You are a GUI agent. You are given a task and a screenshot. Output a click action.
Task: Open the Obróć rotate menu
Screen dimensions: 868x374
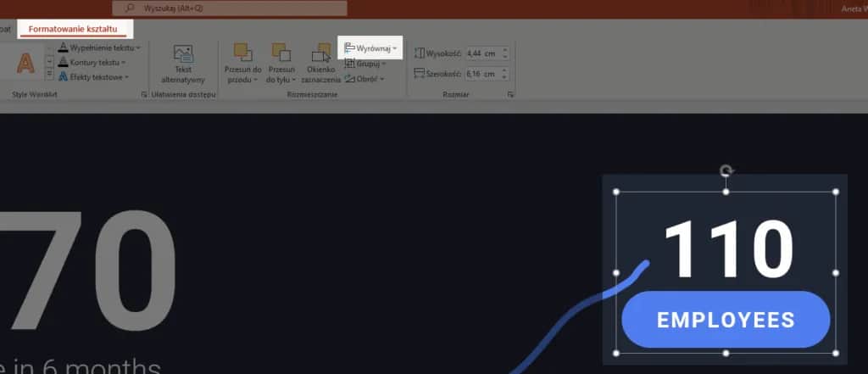tap(364, 79)
